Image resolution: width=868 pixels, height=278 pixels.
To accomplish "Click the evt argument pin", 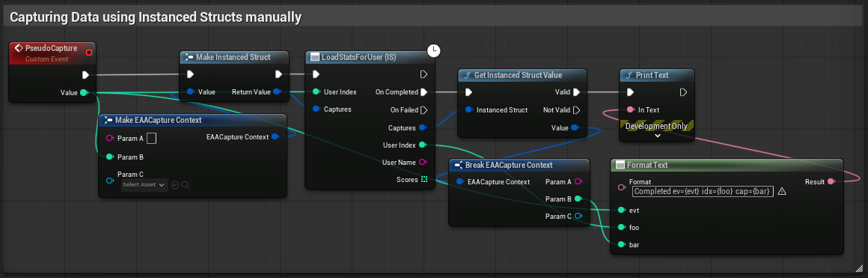I will click(x=622, y=210).
